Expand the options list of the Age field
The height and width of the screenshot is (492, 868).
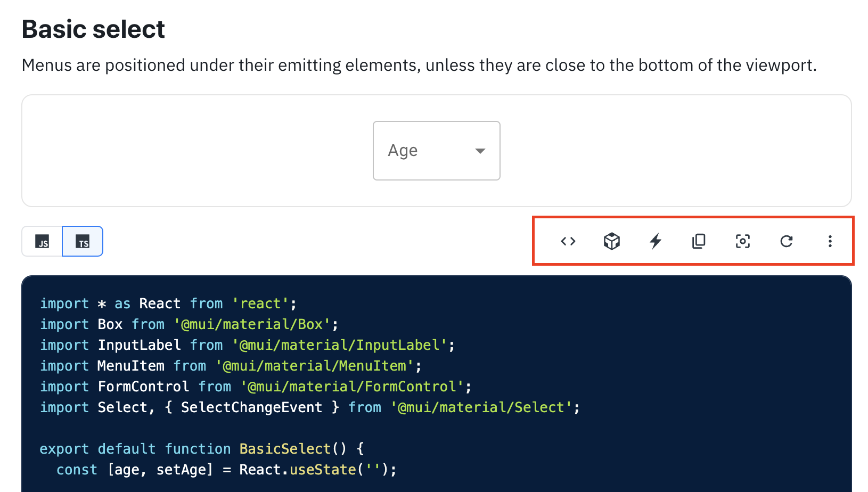[x=436, y=151]
